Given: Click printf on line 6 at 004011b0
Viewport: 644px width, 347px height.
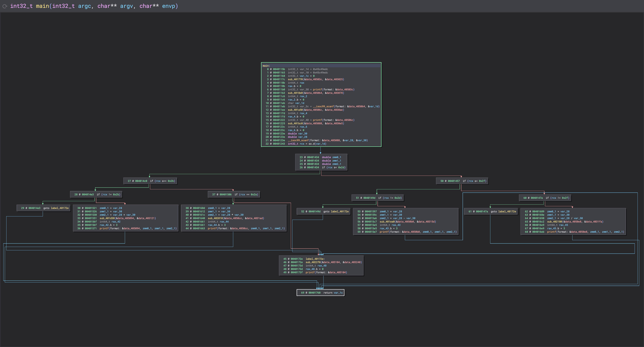Looking at the screenshot, I should [317, 90].
